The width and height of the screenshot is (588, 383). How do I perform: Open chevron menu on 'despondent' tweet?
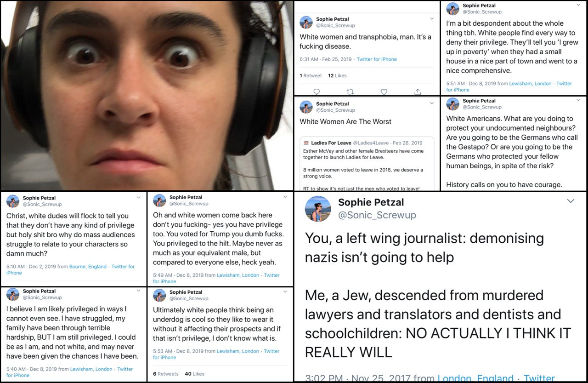[x=578, y=5]
